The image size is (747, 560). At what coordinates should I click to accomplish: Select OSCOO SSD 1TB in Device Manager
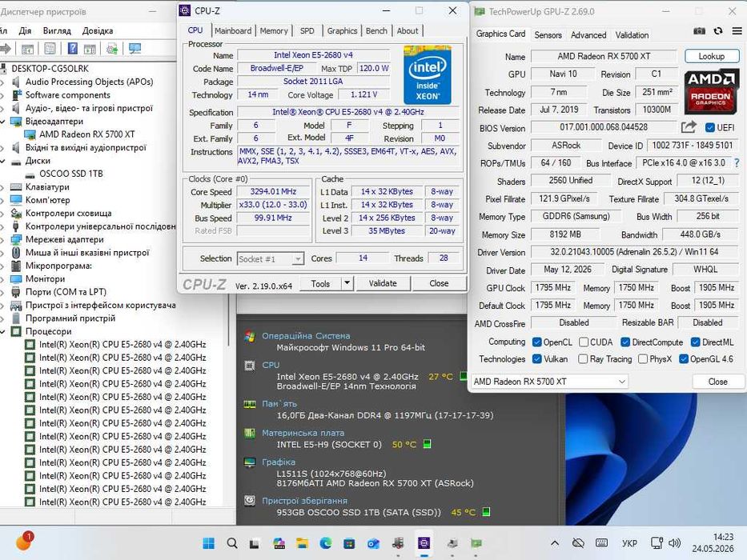71,174
